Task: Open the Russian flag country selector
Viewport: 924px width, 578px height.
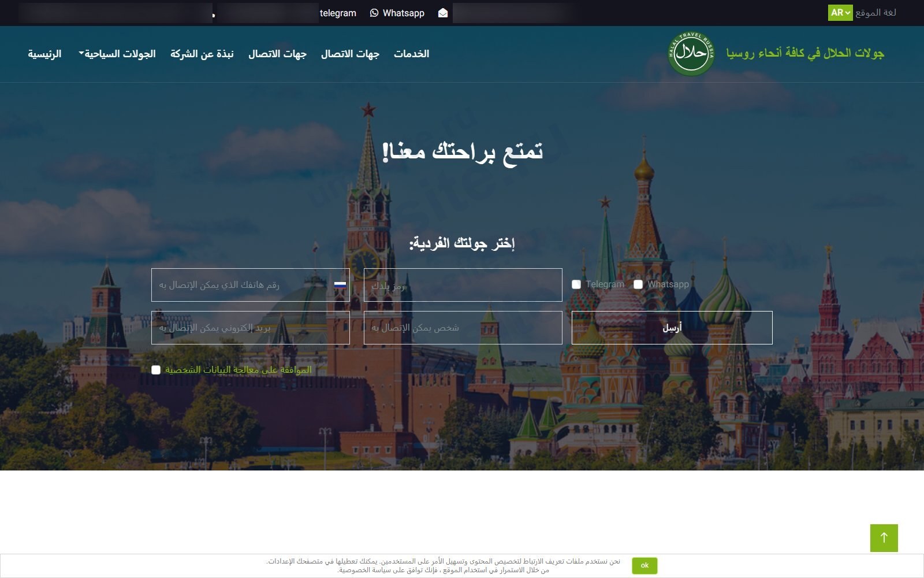Action: 340,284
